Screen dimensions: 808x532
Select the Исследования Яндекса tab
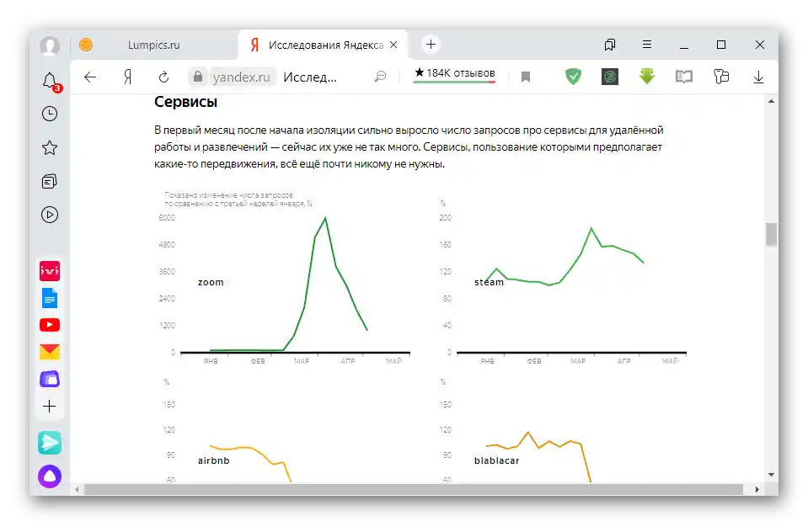coord(324,45)
